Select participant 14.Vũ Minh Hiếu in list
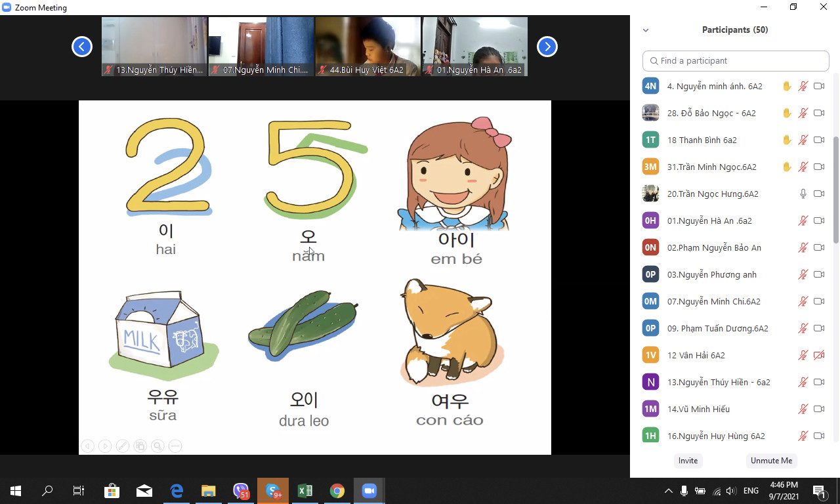 point(698,409)
